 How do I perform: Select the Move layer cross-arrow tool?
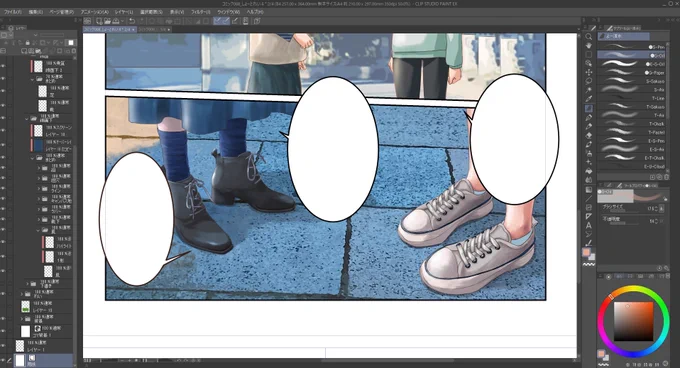[588, 72]
